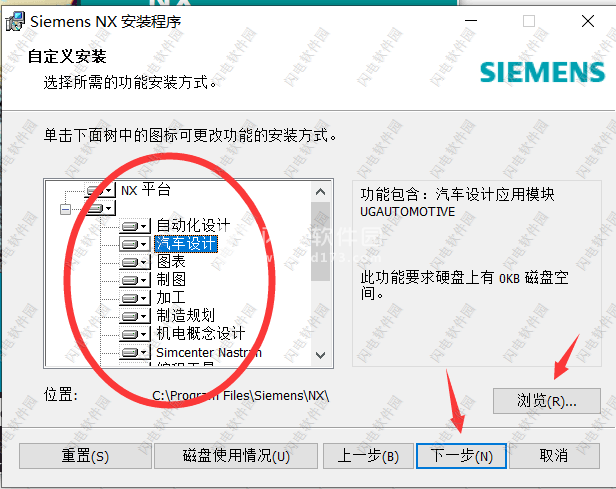Select 机电概念设计 feature in tree
Image resolution: width=616 pixels, height=489 pixels.
tap(201, 334)
